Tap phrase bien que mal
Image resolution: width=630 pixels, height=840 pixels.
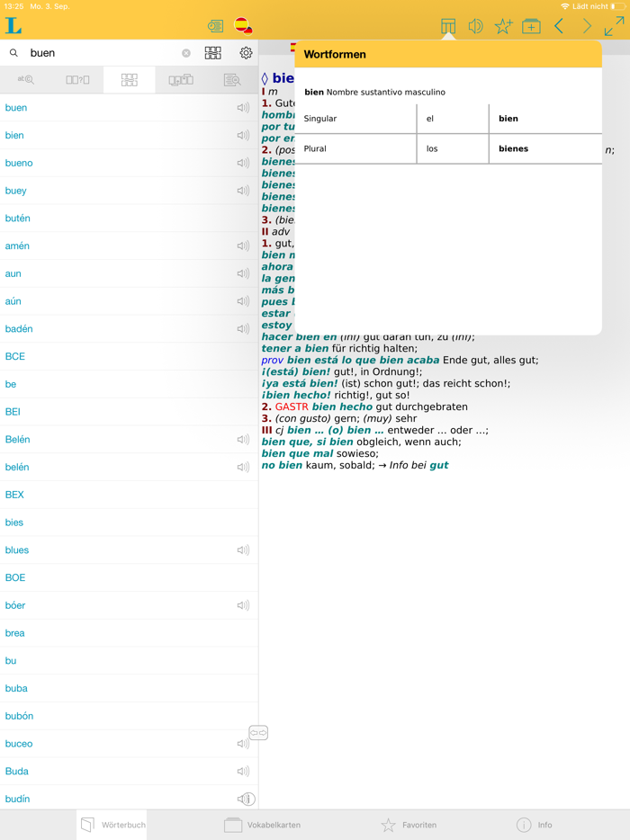click(x=297, y=453)
